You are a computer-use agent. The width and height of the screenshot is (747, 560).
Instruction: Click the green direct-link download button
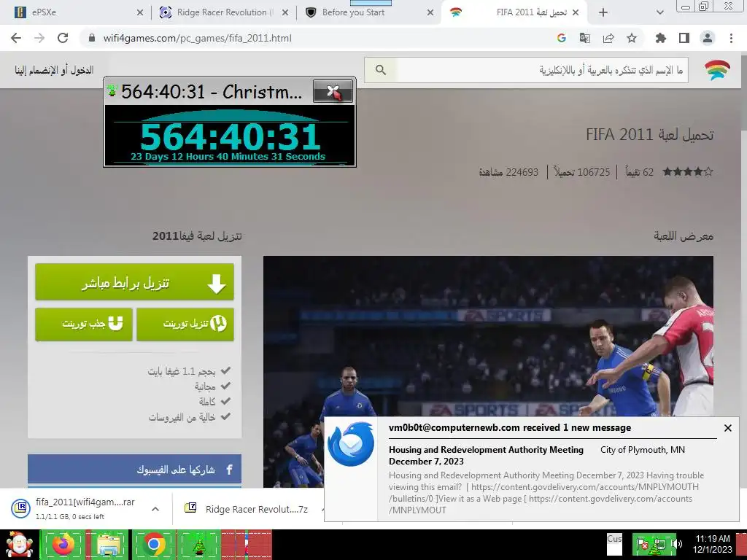click(x=134, y=282)
